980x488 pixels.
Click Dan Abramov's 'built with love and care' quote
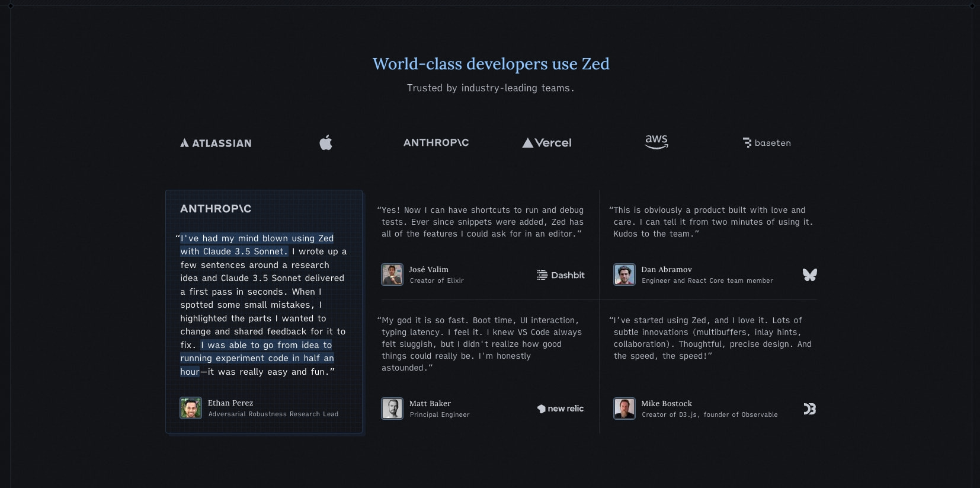711,222
